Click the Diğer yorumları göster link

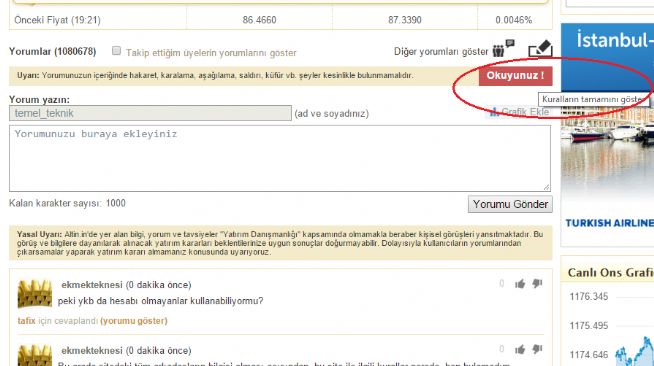click(x=441, y=52)
